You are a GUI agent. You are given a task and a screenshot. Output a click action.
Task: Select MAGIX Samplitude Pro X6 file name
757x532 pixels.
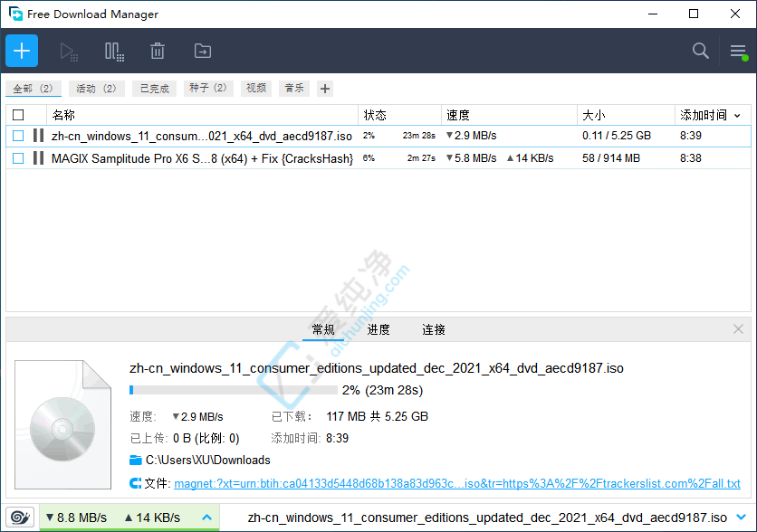(x=202, y=158)
